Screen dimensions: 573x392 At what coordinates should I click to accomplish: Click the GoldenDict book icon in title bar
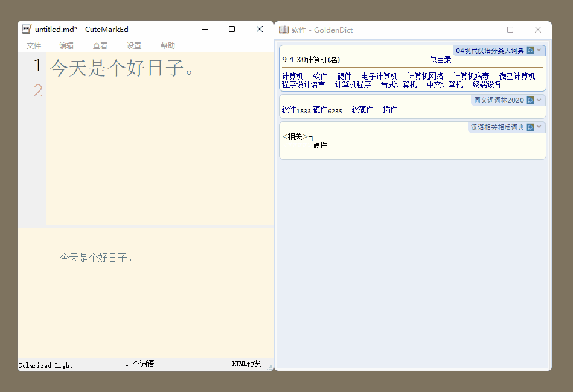[284, 30]
